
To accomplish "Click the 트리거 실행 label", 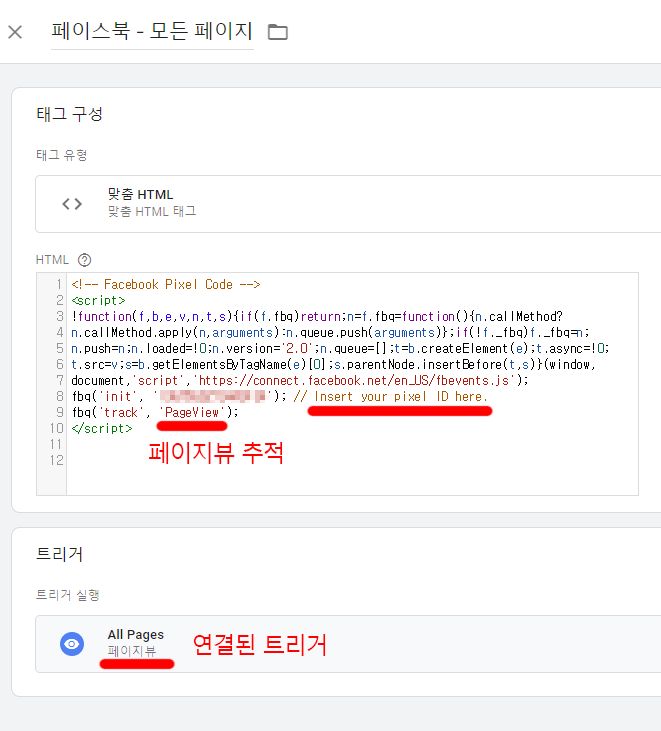I will [68, 595].
